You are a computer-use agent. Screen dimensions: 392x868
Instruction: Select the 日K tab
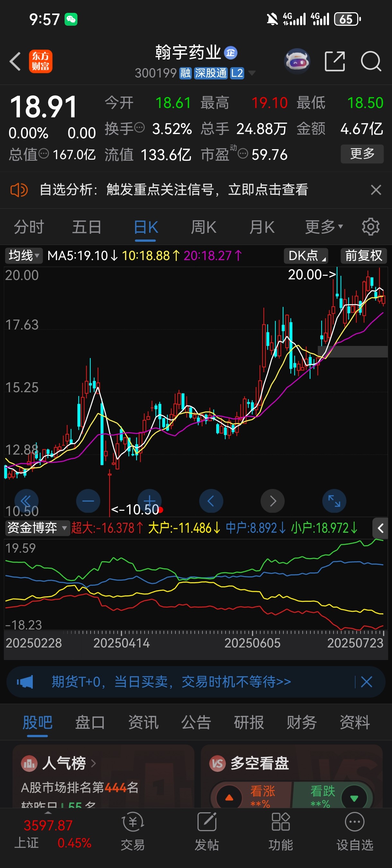(146, 227)
